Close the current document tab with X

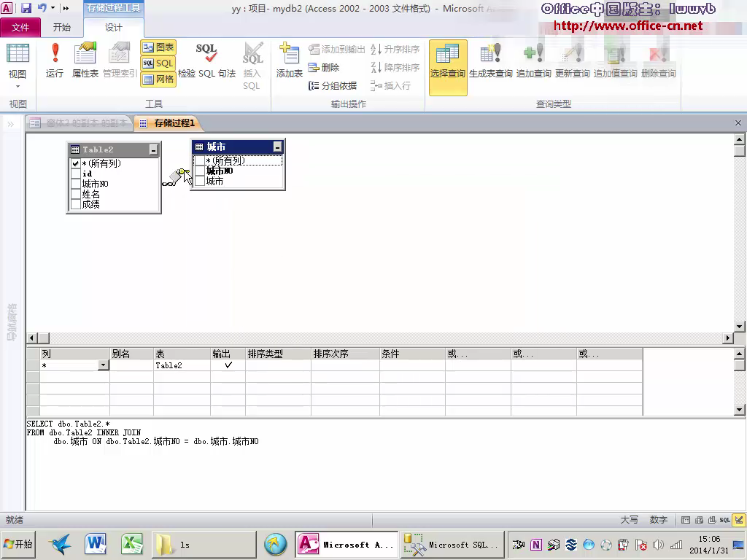738,122
